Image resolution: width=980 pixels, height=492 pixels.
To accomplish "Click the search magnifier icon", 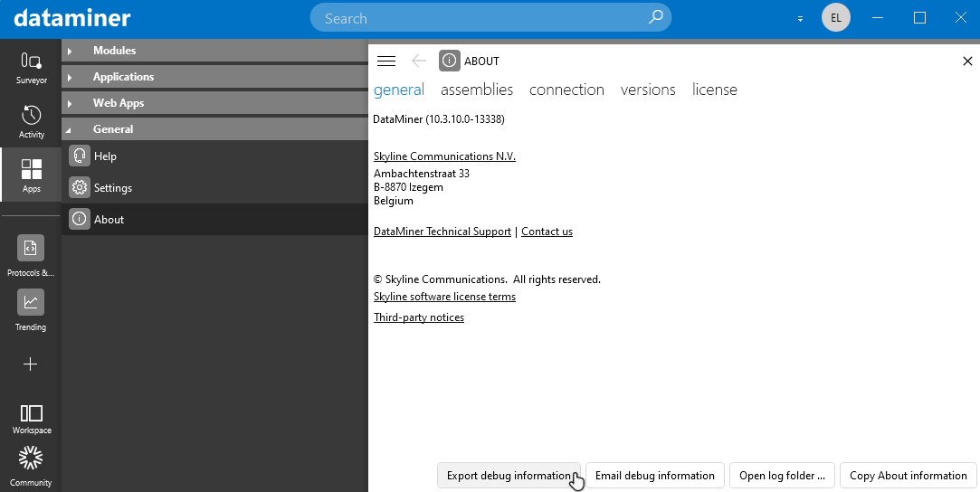I will point(655,17).
